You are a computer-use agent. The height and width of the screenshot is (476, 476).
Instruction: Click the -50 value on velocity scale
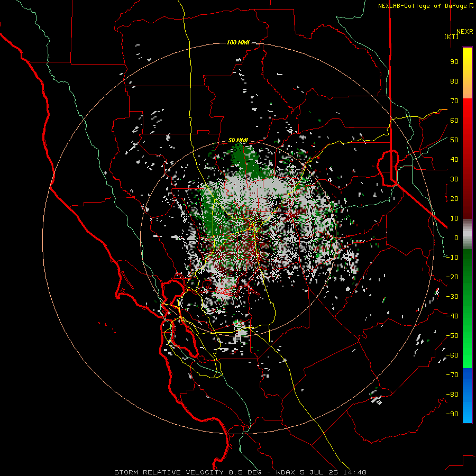coord(452,336)
